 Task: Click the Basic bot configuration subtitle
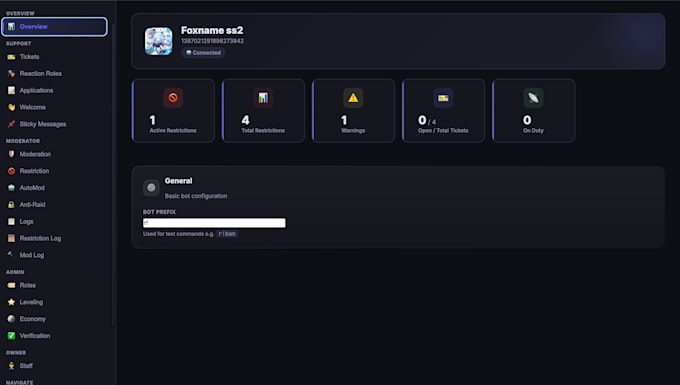(x=196, y=196)
